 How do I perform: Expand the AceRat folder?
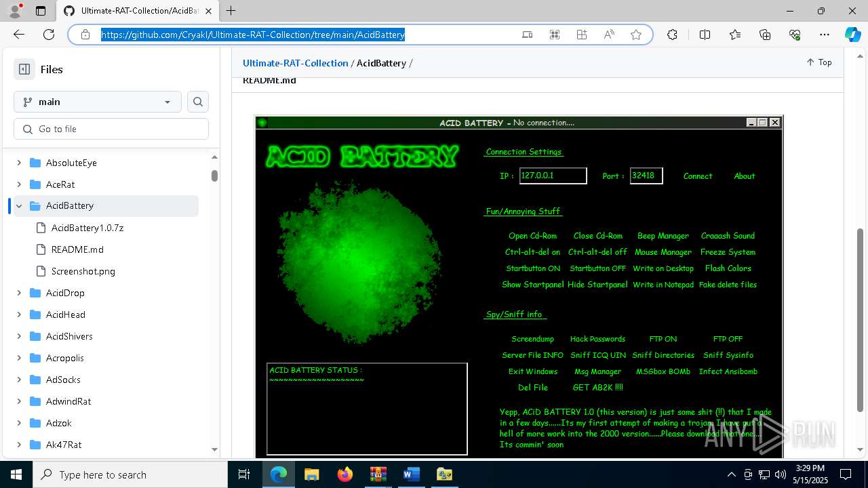pyautogui.click(x=19, y=184)
